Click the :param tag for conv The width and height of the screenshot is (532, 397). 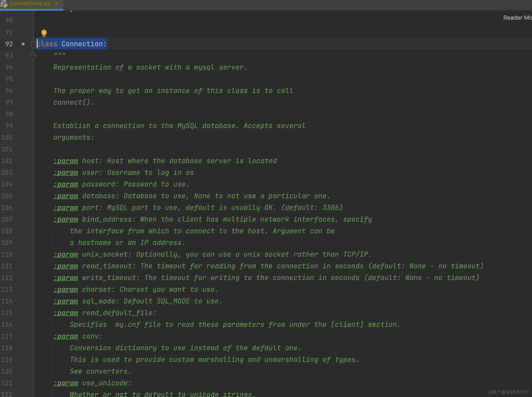pyautogui.click(x=66, y=336)
